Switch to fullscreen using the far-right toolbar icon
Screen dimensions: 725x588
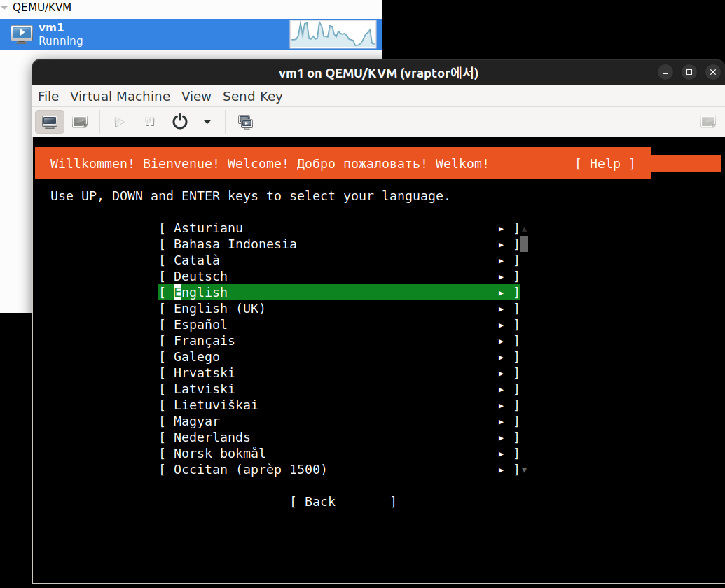tap(708, 122)
